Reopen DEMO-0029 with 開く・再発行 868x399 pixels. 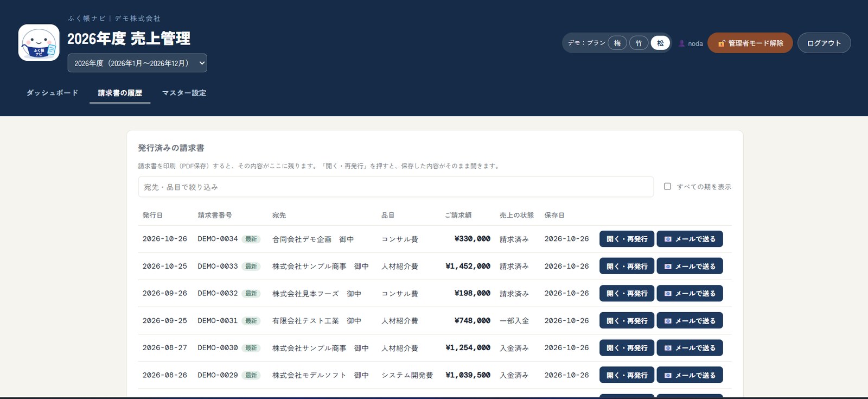(x=627, y=375)
